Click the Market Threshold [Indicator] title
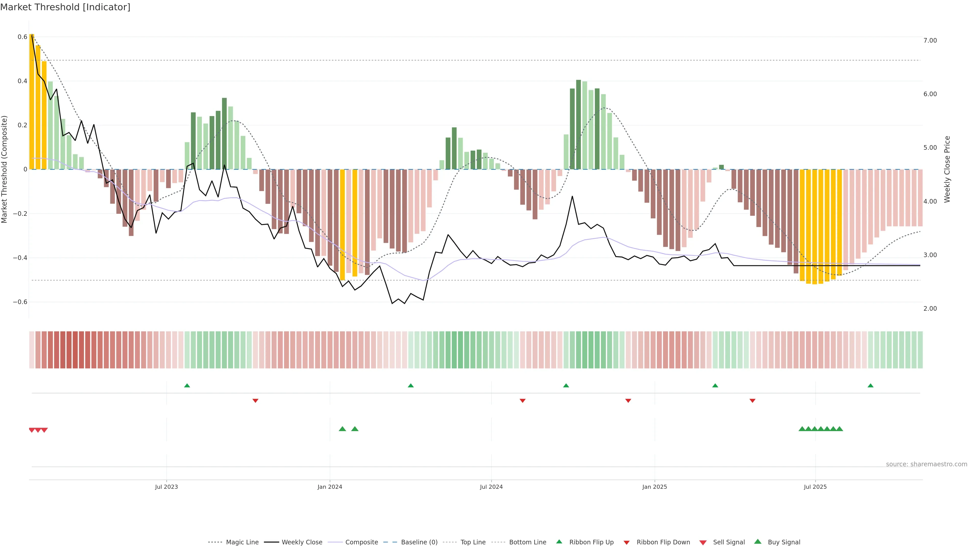The width and height of the screenshot is (980, 551). pyautogui.click(x=65, y=7)
